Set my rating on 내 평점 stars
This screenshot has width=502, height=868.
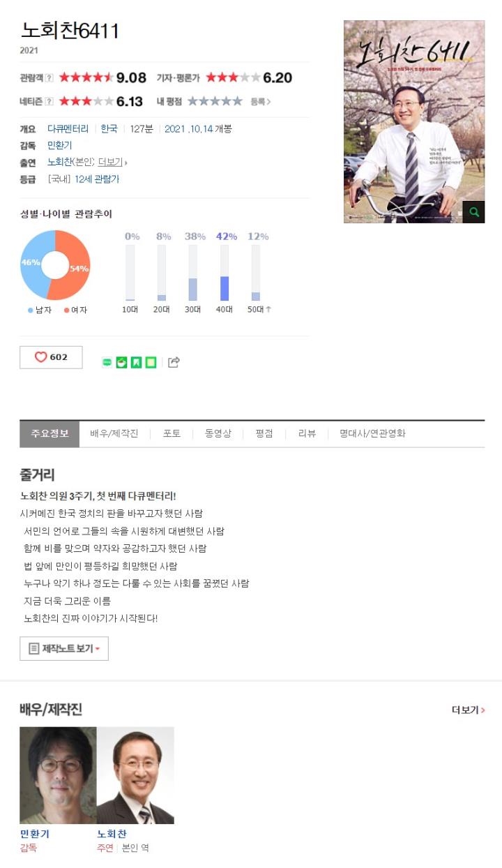(215, 101)
